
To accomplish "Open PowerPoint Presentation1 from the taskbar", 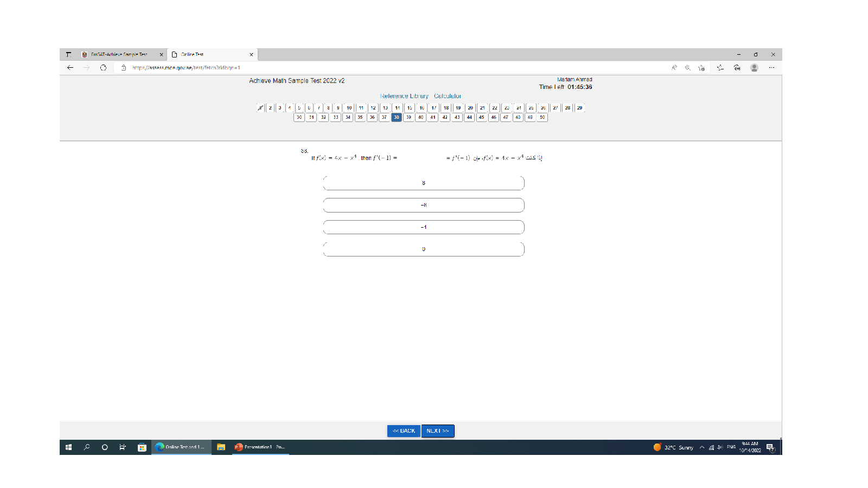I will pos(260,447).
